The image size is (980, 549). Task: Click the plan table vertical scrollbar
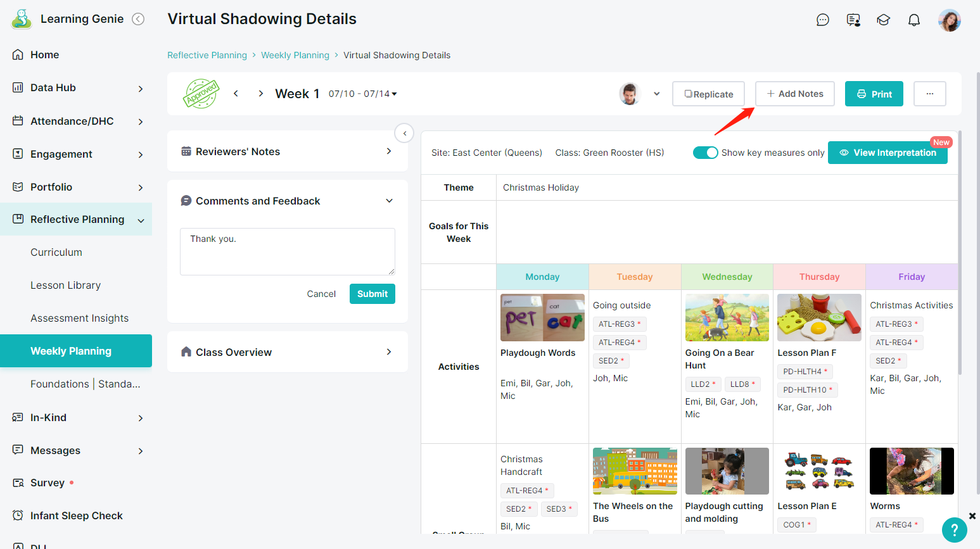(960, 253)
